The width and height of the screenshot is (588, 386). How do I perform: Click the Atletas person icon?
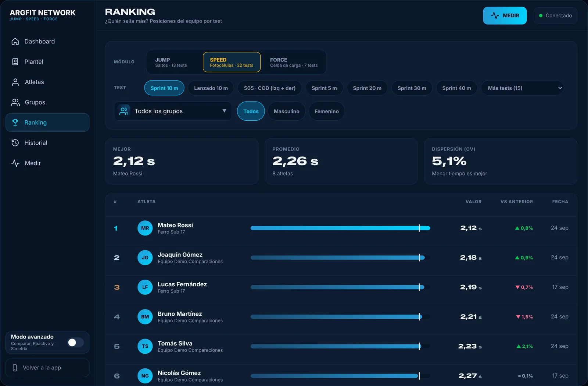15,82
